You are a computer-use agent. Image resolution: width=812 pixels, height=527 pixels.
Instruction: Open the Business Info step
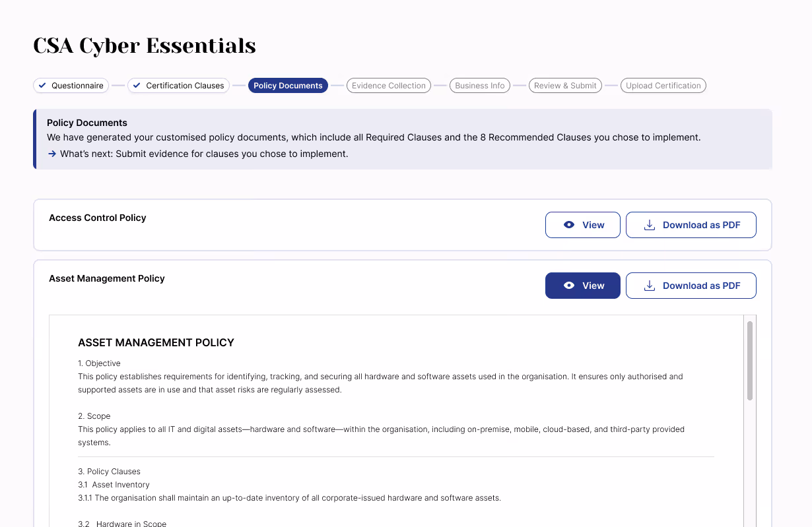tap(480, 85)
